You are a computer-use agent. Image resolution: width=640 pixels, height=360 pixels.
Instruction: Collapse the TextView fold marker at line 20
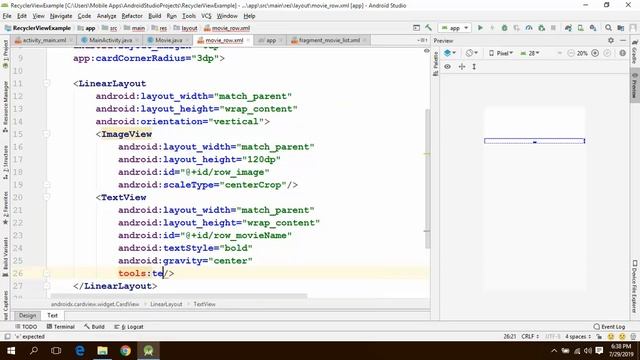46,197
